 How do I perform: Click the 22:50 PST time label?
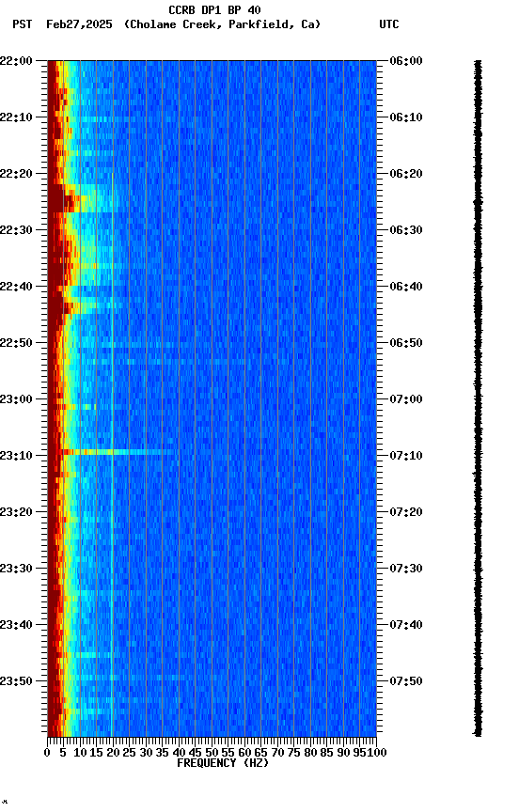(16, 343)
